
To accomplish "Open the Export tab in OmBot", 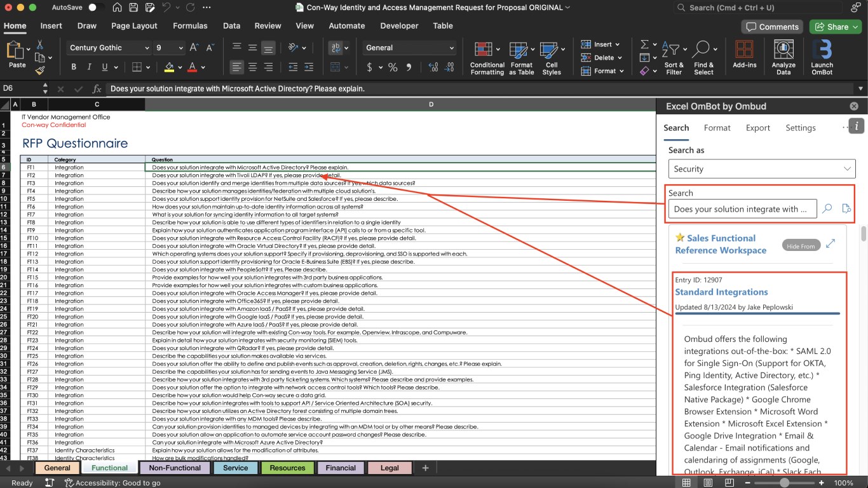I will [x=758, y=128].
